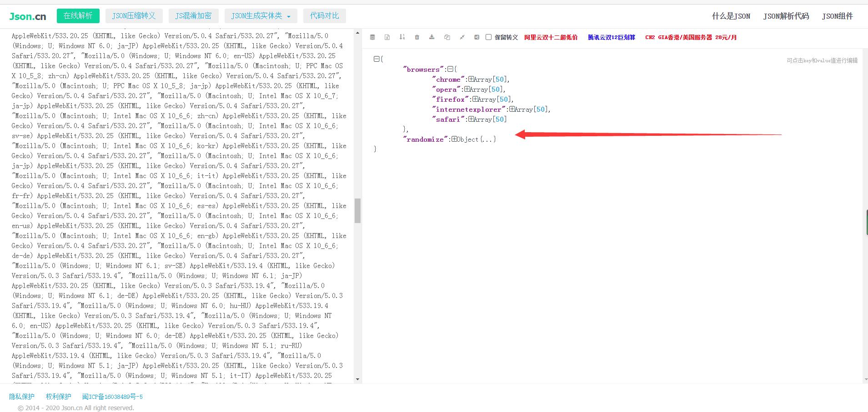Viewport: 868px width, 412px height.
Task: Click the copy result icon in the toolbar
Action: coord(447,37)
